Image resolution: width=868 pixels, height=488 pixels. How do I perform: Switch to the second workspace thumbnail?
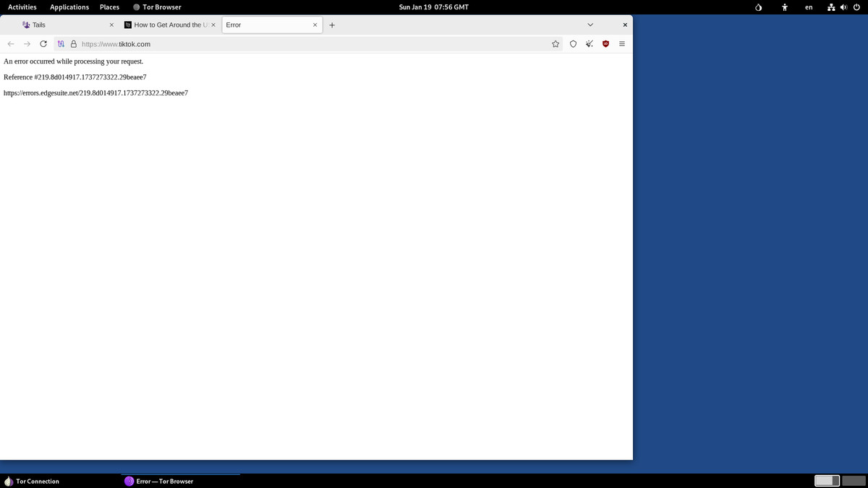[854, 481]
